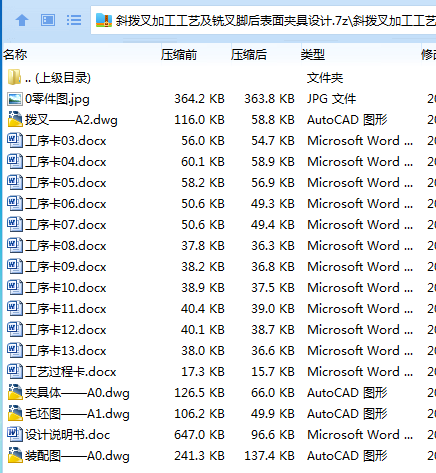Click the 137.4 KB compressed size value
436x473 pixels.
[x=269, y=455]
